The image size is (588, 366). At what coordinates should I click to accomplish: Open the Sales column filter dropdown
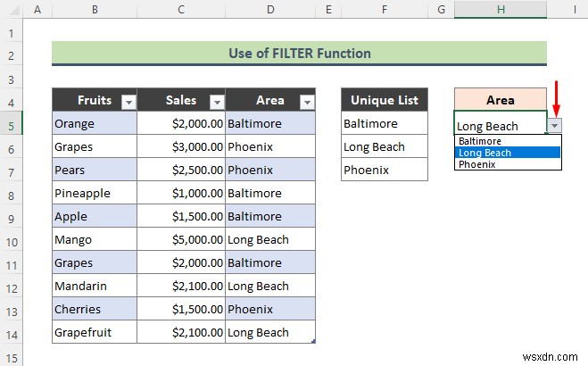click(x=216, y=102)
